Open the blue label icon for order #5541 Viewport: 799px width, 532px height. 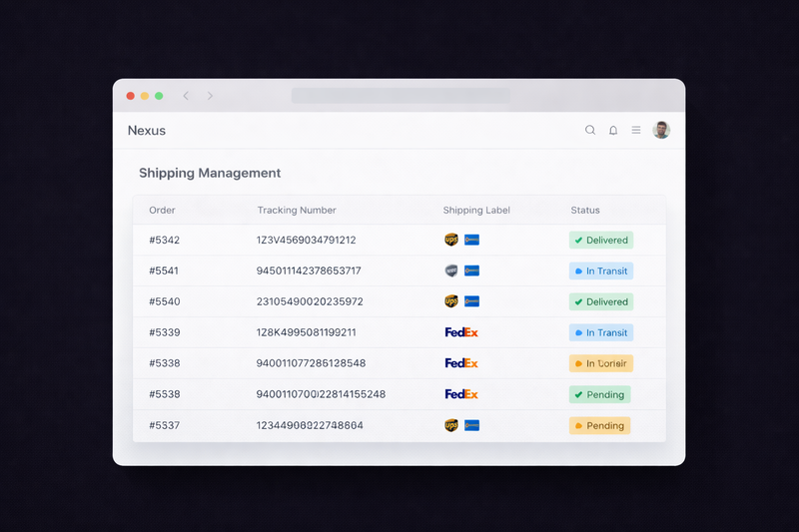pos(471,270)
